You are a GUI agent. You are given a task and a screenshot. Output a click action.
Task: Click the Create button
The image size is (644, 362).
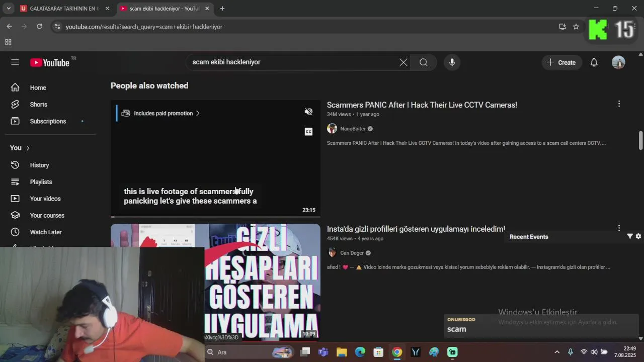pos(561,62)
